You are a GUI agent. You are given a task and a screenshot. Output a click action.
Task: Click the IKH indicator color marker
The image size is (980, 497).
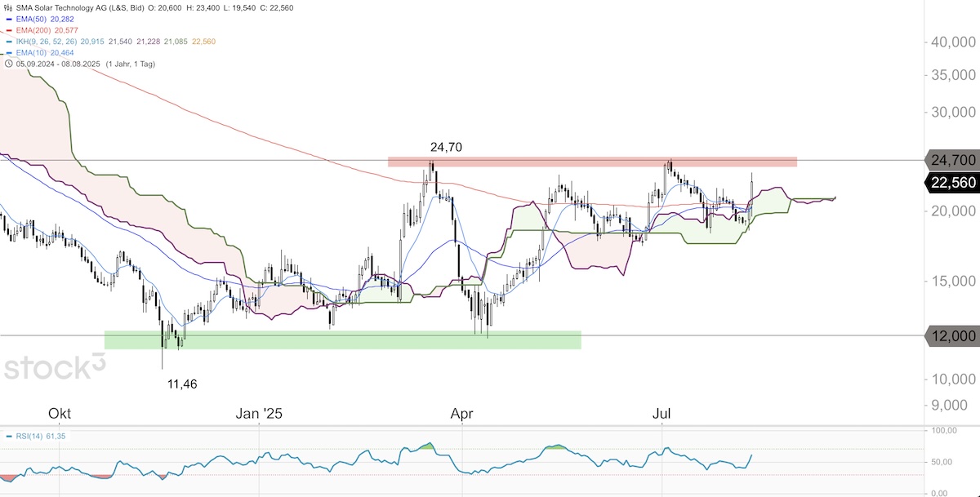9,42
